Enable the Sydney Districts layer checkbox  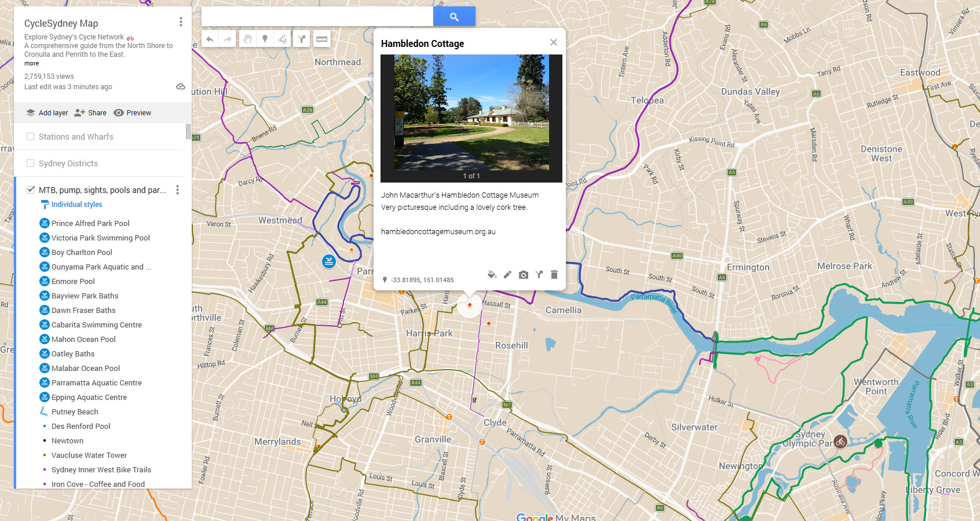[x=31, y=163]
